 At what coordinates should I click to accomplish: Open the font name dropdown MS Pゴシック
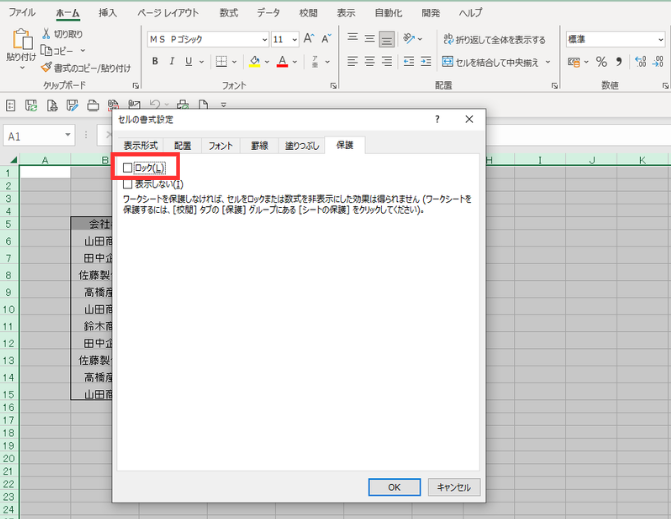(x=264, y=40)
